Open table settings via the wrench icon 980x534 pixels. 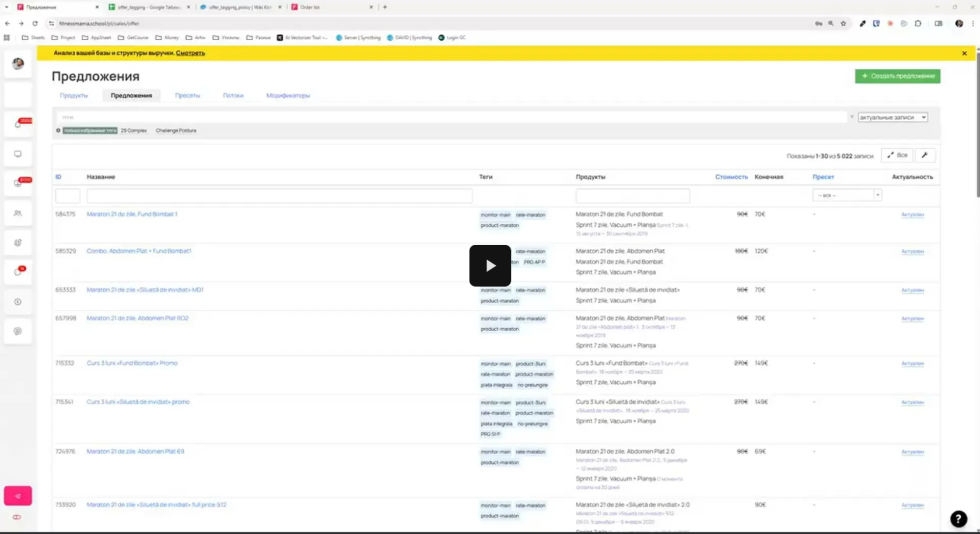click(x=925, y=155)
